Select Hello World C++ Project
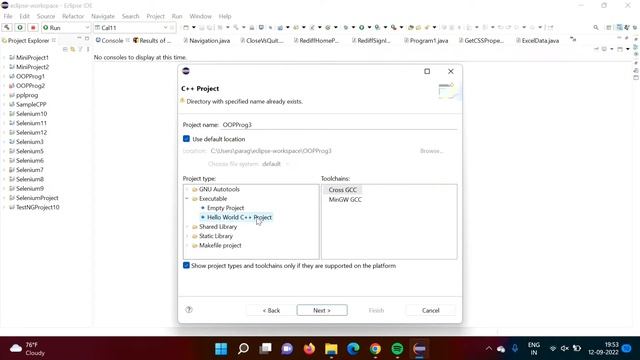The width and height of the screenshot is (640, 360). pos(239,217)
